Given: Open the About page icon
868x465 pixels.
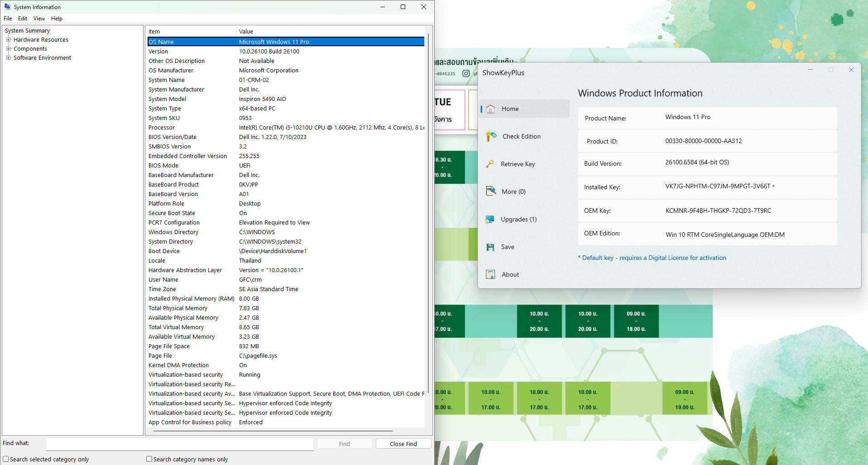Looking at the screenshot, I should coord(490,274).
